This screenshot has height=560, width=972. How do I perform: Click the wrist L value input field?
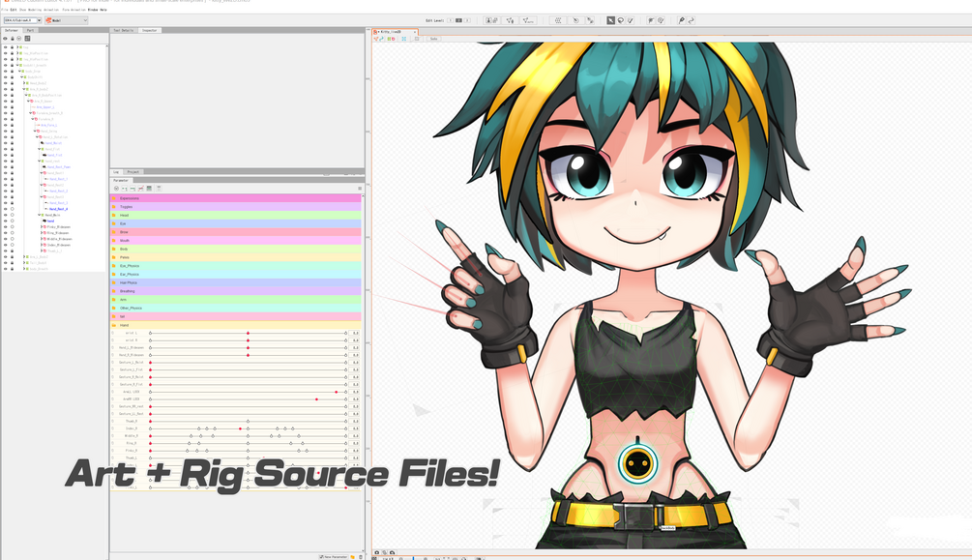[355, 333]
